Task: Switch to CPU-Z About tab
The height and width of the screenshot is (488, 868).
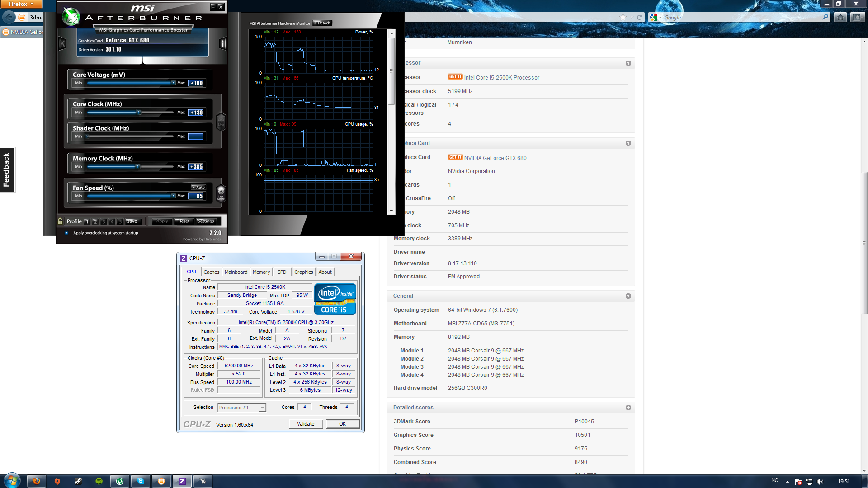Action: 325,272
